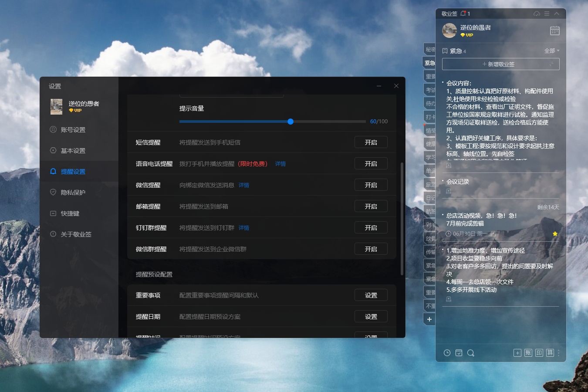Open note starting 1.增加地推力度
588x392 pixels.
point(500,270)
